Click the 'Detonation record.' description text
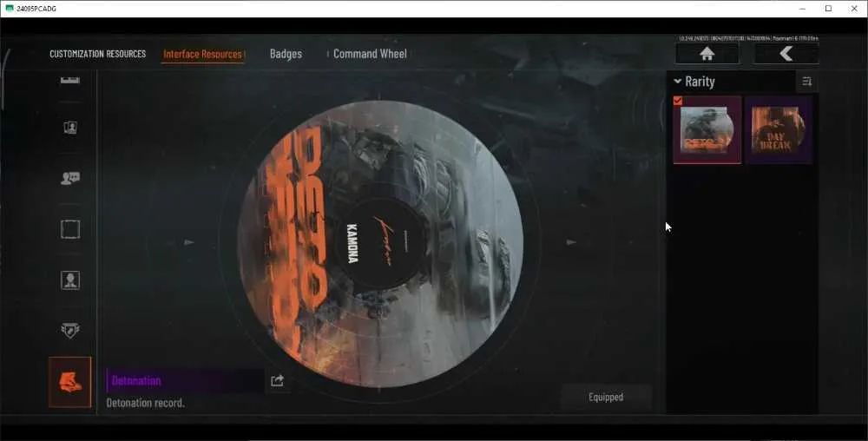This screenshot has width=868, height=441. [x=146, y=403]
